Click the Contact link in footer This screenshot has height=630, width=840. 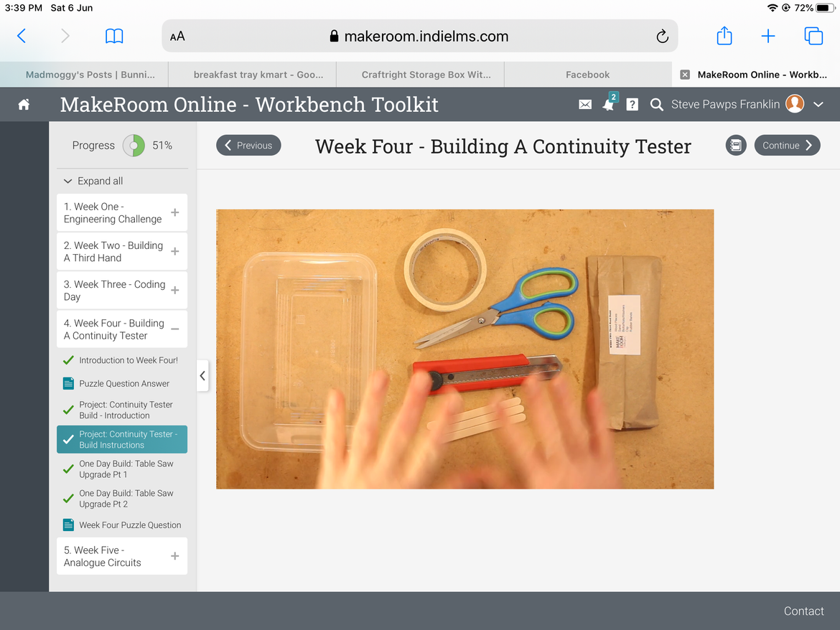(x=803, y=611)
